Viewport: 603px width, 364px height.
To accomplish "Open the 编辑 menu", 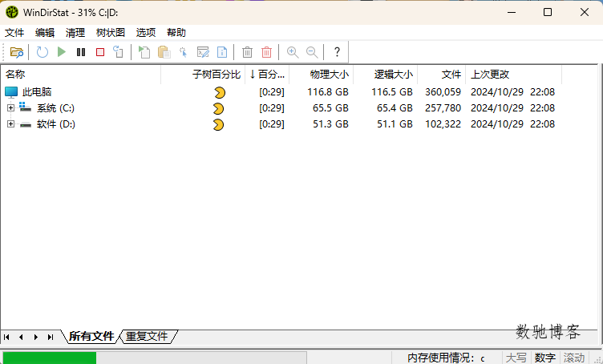I will 45,33.
